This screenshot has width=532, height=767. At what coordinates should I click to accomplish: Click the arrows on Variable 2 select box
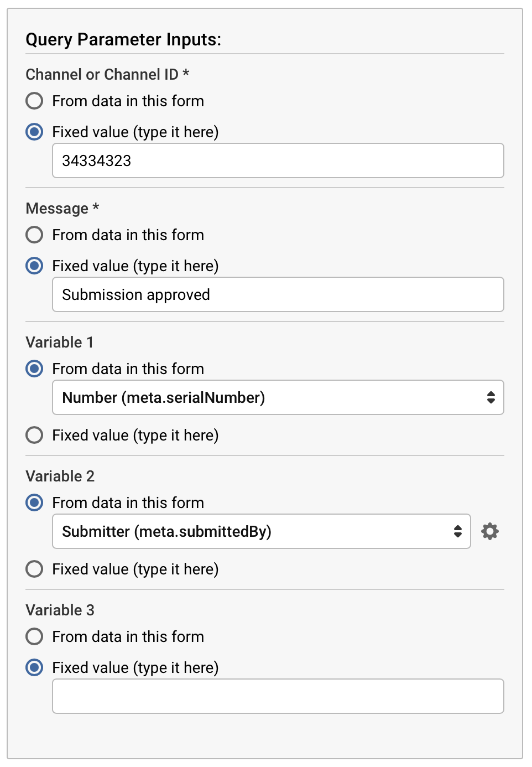[457, 531]
